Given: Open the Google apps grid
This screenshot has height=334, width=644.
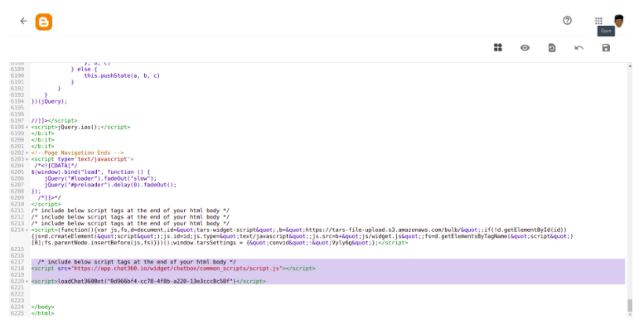Looking at the screenshot, I should point(598,21).
